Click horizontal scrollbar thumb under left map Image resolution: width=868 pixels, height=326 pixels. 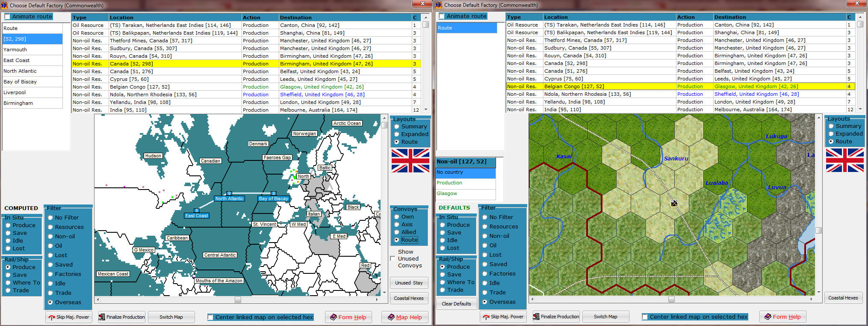click(238, 300)
